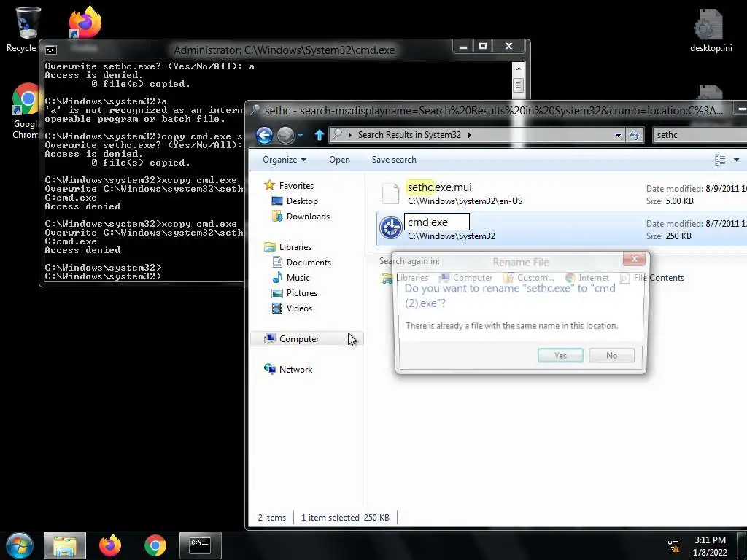Click the '2 items' status bar text
The image size is (747, 560).
coord(272,518)
